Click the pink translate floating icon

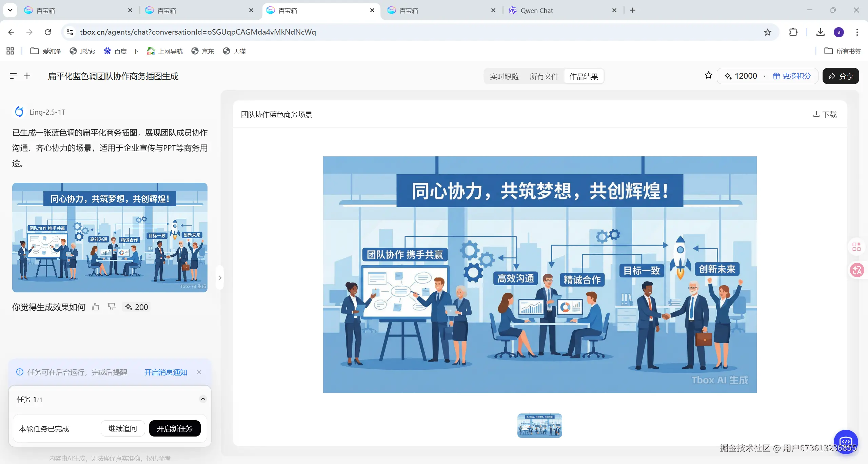(x=857, y=270)
